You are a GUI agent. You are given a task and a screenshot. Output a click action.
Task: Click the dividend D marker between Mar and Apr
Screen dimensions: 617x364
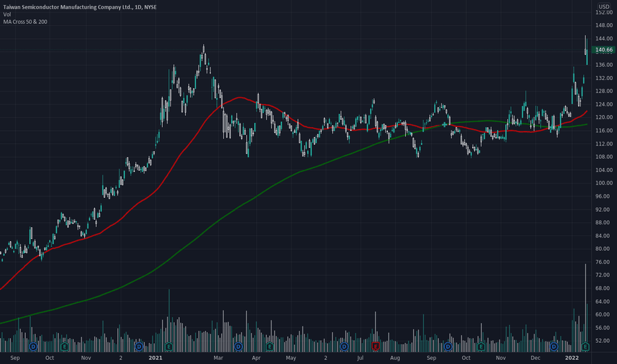(238, 347)
